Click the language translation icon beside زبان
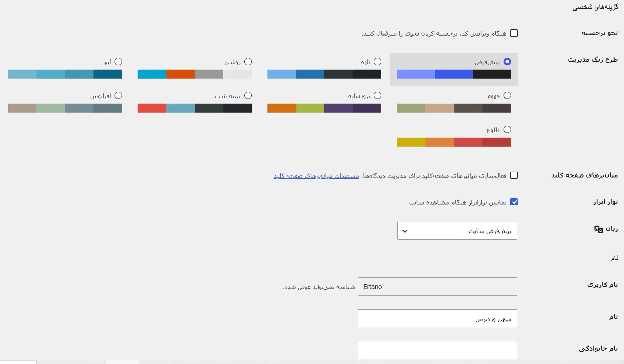The image size is (624, 364). 599,229
